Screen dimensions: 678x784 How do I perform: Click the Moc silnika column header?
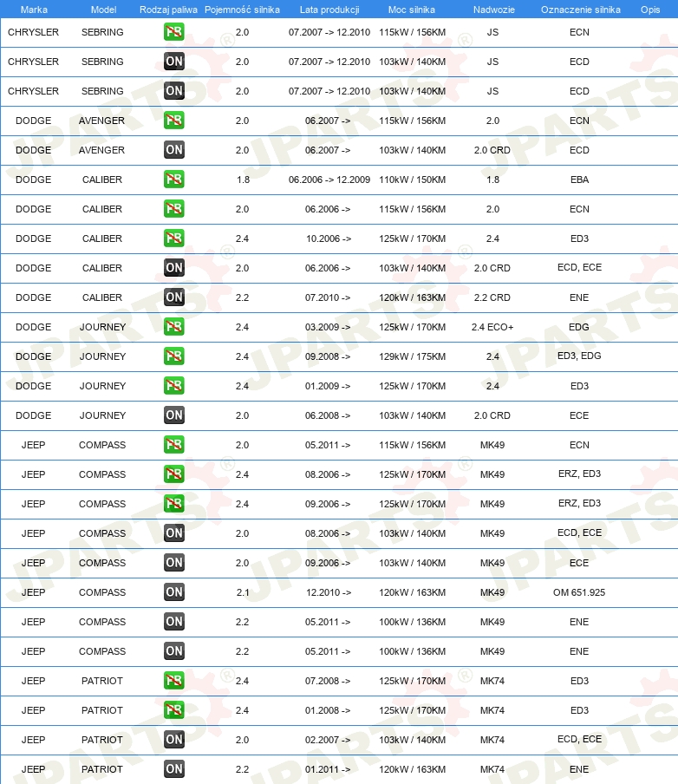pos(412,10)
